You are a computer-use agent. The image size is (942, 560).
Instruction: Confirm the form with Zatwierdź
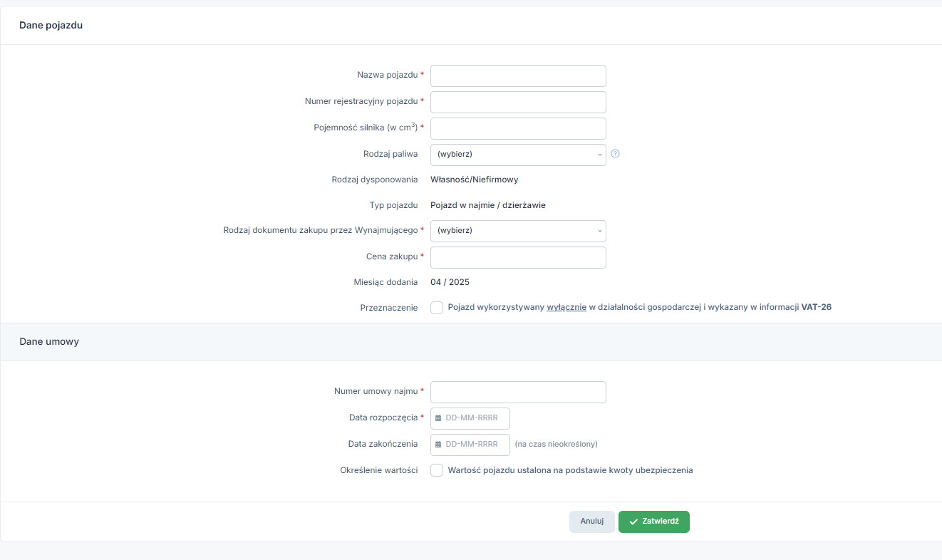click(653, 522)
